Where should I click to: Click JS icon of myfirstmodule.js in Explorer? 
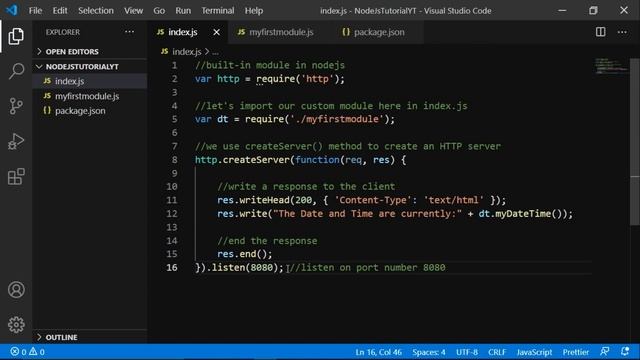click(x=47, y=96)
